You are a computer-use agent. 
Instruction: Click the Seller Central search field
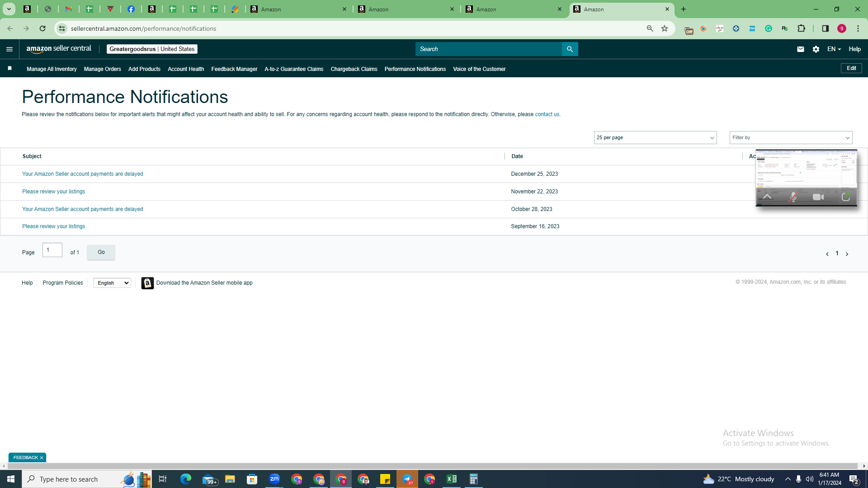[x=488, y=49]
